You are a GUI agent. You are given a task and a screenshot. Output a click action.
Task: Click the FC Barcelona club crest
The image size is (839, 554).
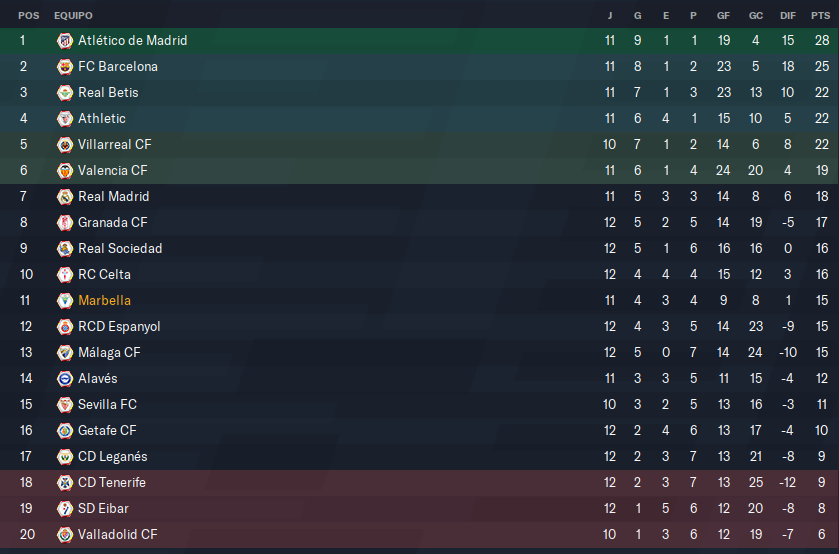[65, 67]
